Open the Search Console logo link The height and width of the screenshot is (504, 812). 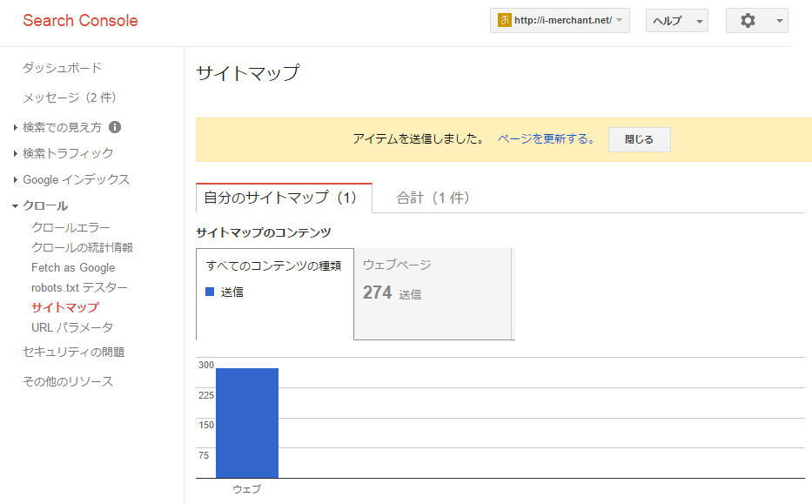[80, 21]
